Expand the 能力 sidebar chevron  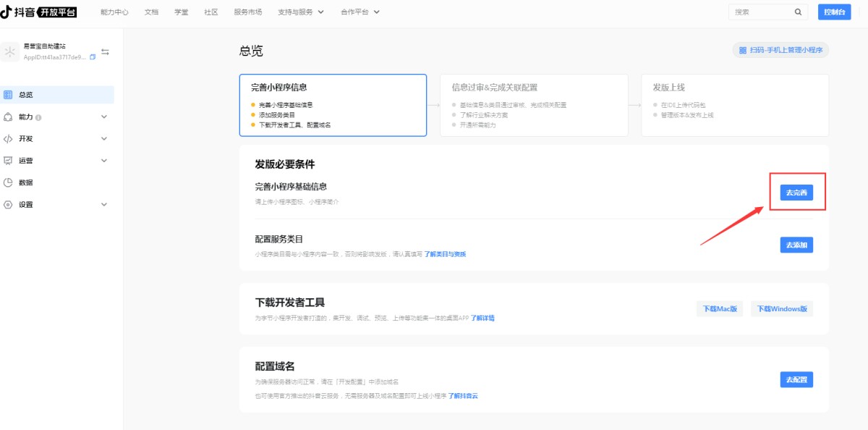(x=104, y=117)
